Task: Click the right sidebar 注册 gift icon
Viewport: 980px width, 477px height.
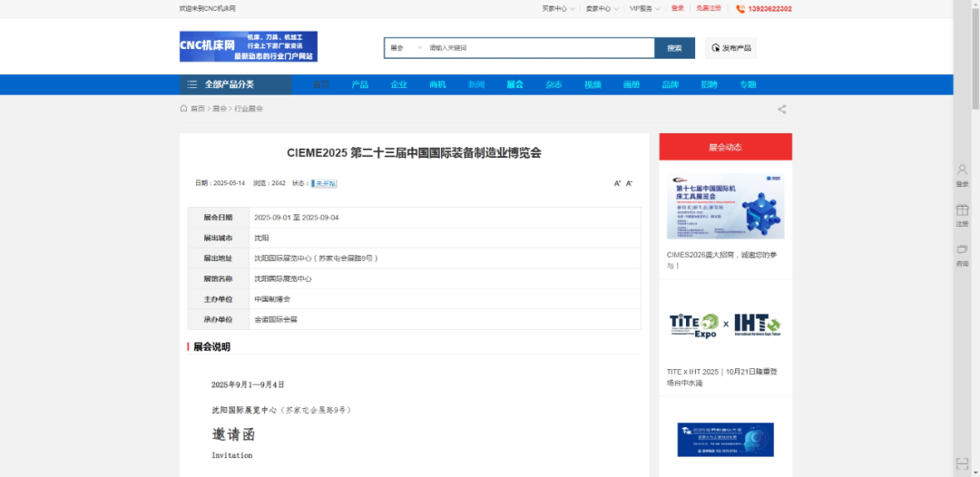Action: (x=963, y=209)
